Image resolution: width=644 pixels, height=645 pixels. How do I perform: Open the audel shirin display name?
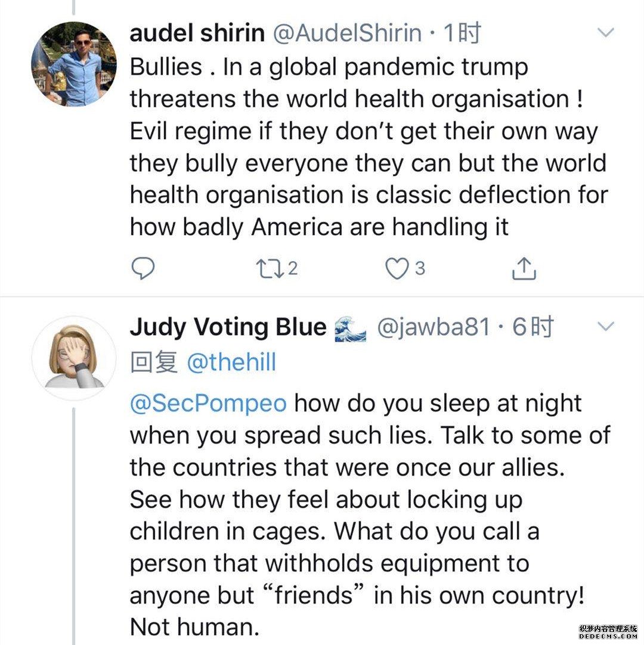[197, 33]
